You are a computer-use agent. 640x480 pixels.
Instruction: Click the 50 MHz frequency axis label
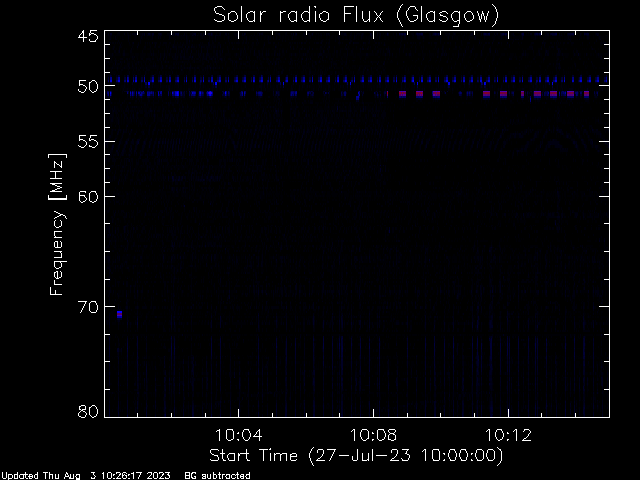click(88, 86)
